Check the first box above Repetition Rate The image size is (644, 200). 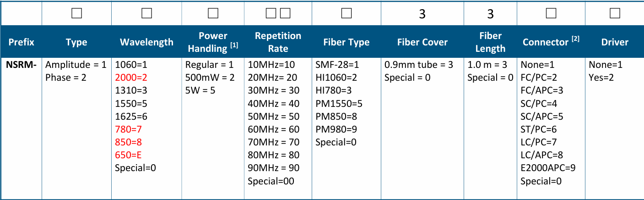(x=271, y=13)
